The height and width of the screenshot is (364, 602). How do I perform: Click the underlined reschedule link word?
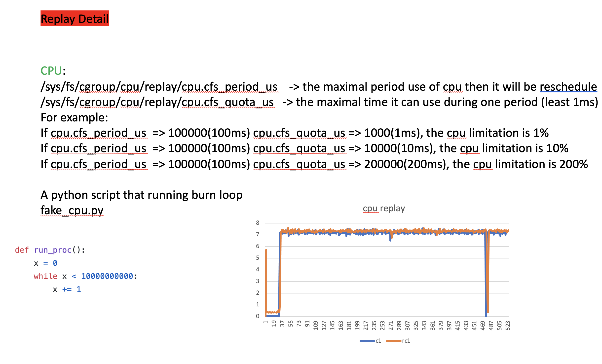pos(568,87)
